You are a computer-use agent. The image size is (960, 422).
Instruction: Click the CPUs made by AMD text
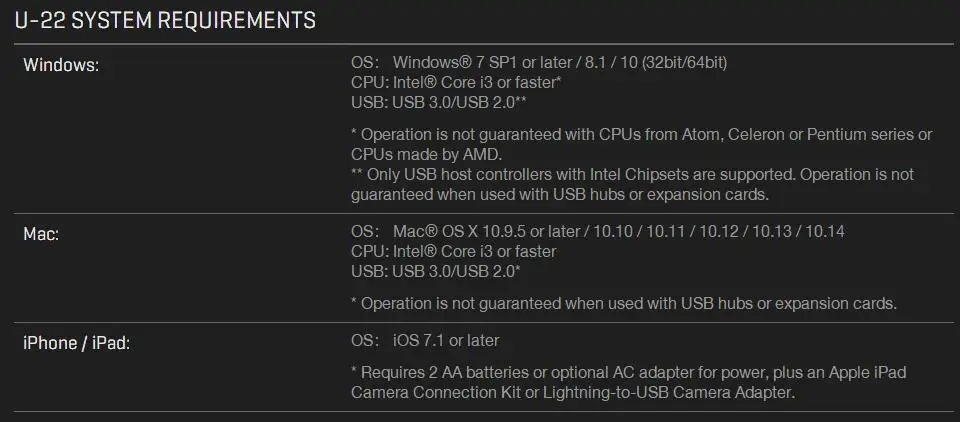pyautogui.click(x=426, y=154)
